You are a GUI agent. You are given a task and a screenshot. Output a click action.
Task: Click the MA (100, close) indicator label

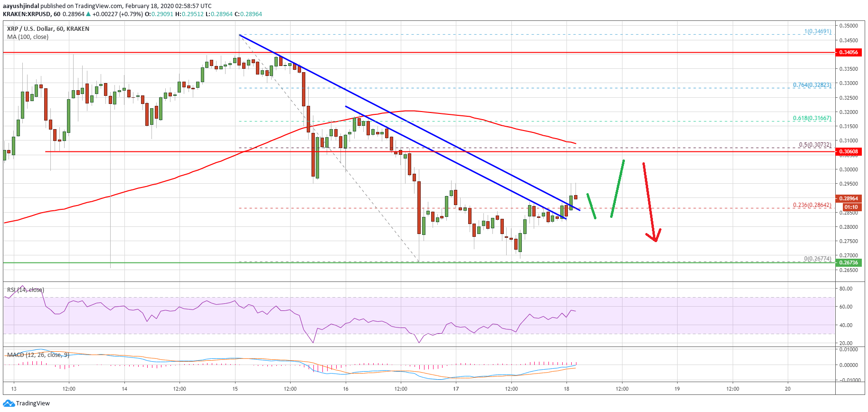tap(28, 37)
